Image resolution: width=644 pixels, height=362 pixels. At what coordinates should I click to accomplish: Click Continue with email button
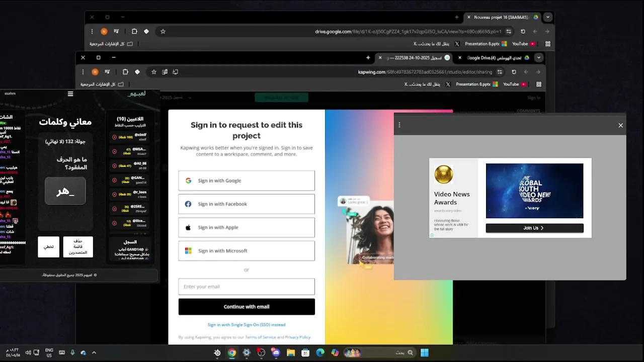click(247, 307)
